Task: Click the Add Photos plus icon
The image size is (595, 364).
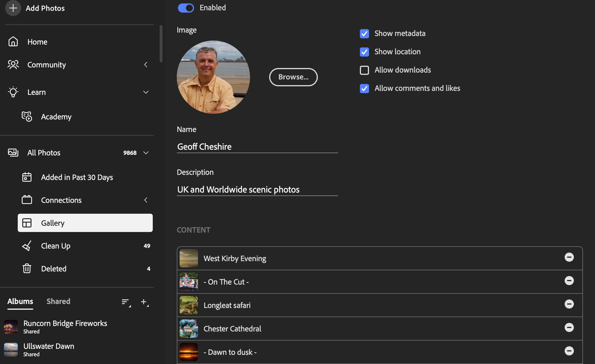Action: point(13,8)
